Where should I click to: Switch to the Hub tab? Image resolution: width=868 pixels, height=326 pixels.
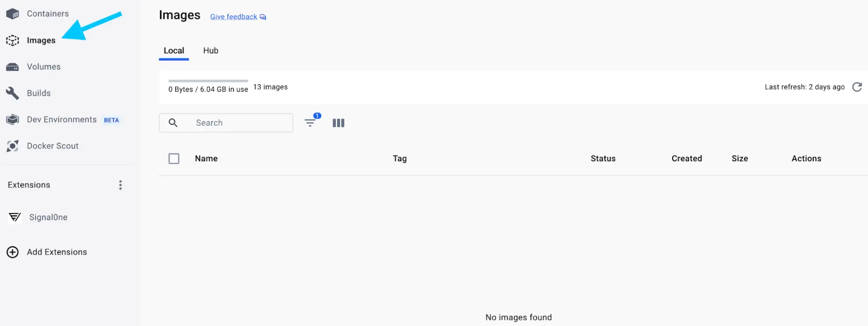click(211, 51)
